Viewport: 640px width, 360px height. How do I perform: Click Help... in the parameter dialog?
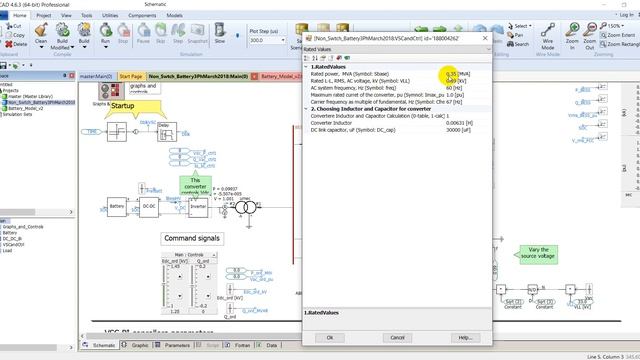[465, 338]
